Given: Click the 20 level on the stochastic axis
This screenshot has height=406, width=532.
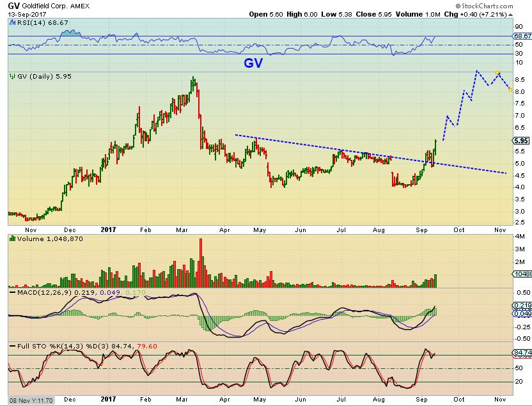Looking at the screenshot, I should point(519,382).
